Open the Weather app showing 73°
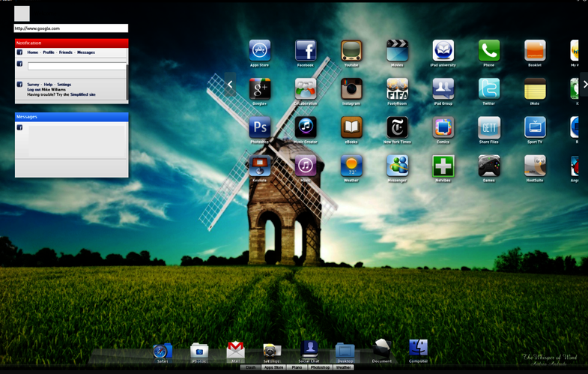This screenshot has height=374, width=588. [x=351, y=166]
